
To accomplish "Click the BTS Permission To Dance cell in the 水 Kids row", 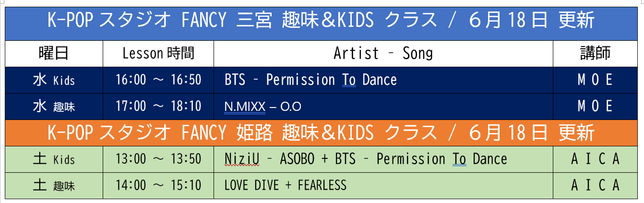I will tap(383, 80).
